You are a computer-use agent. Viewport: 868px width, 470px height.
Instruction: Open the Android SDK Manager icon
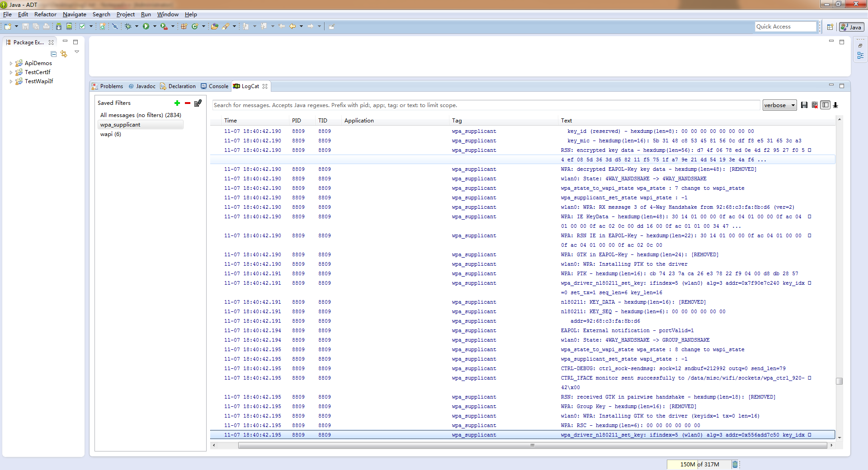click(59, 27)
